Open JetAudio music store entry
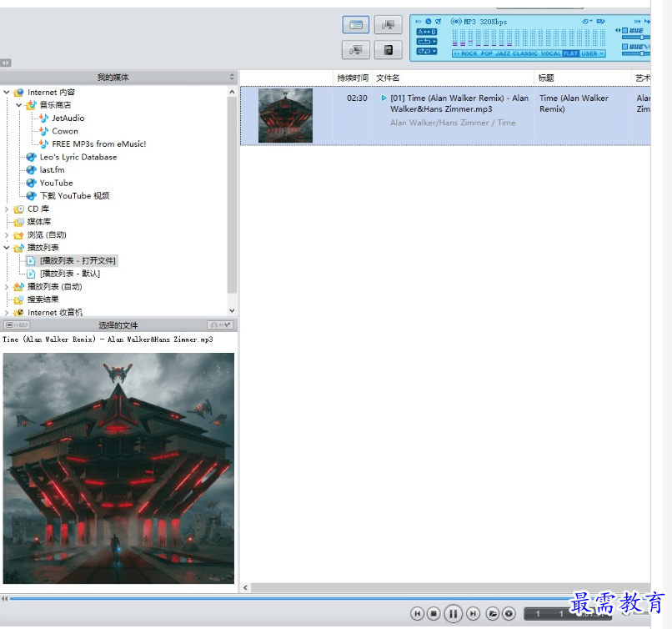Screen dimensions: 672x629 (x=68, y=118)
